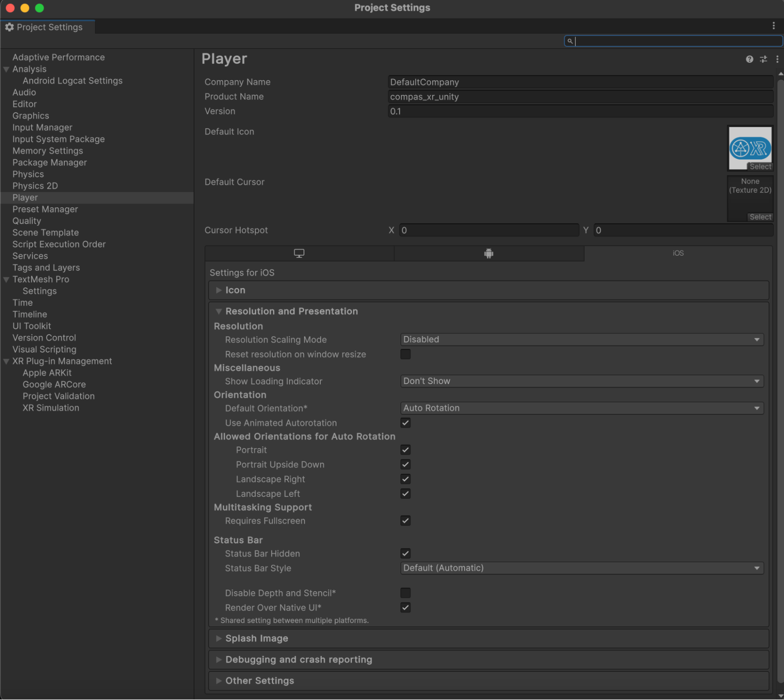The image size is (784, 700).
Task: Click the Product Name input field
Action: [x=580, y=97]
